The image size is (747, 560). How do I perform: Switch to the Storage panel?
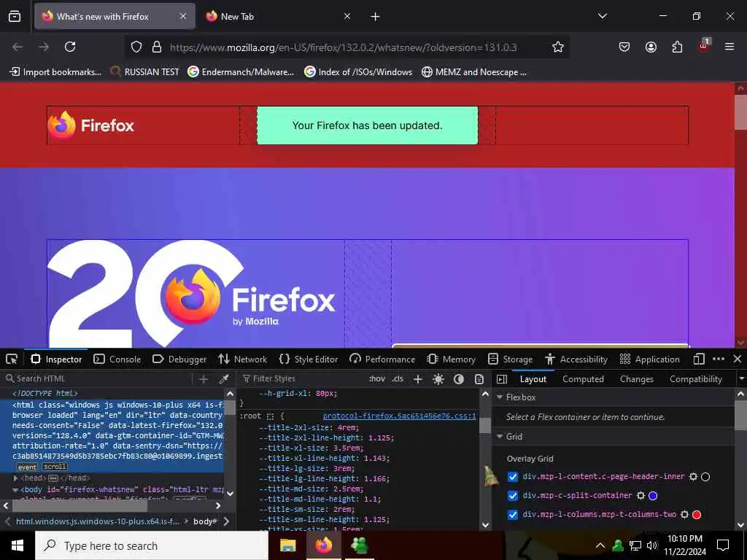pos(510,359)
